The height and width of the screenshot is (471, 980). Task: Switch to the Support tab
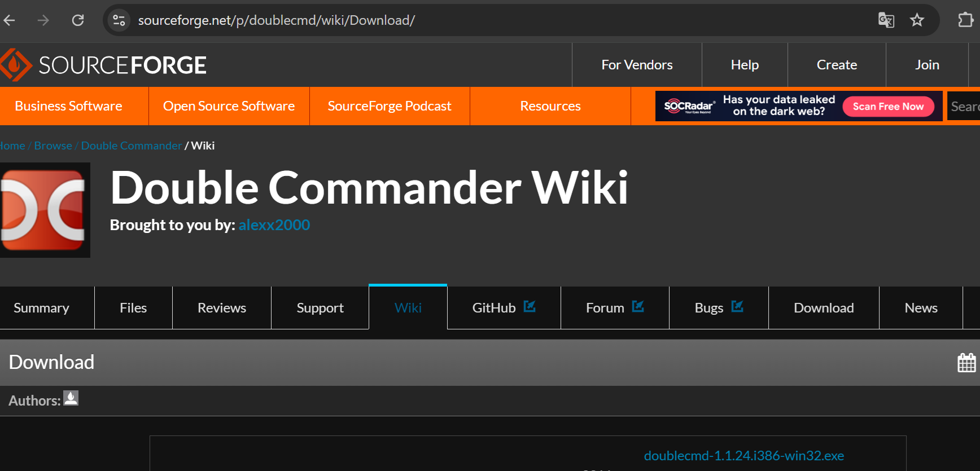pos(320,308)
